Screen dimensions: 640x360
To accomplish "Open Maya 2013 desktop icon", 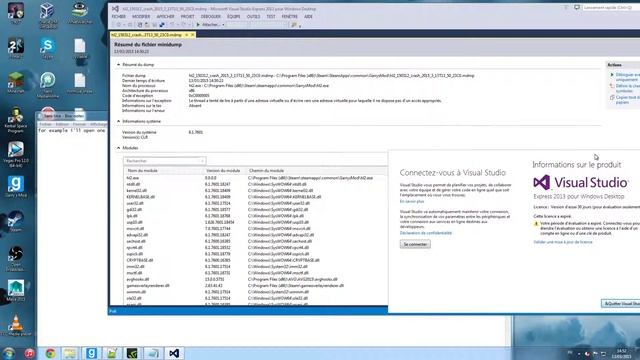I will [16, 291].
